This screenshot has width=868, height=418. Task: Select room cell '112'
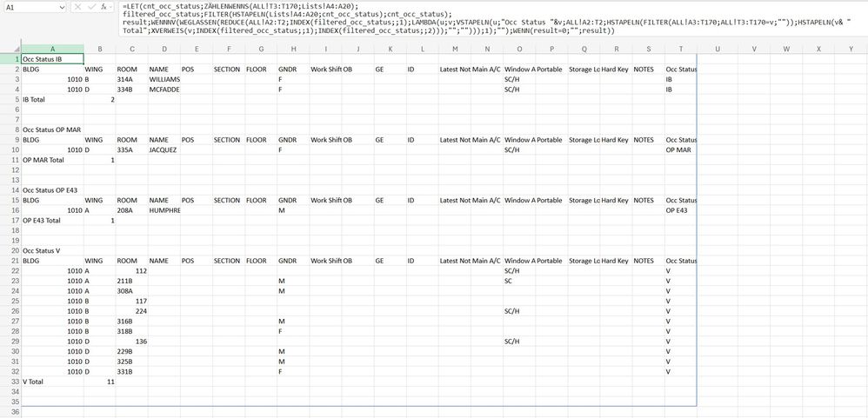[131, 271]
